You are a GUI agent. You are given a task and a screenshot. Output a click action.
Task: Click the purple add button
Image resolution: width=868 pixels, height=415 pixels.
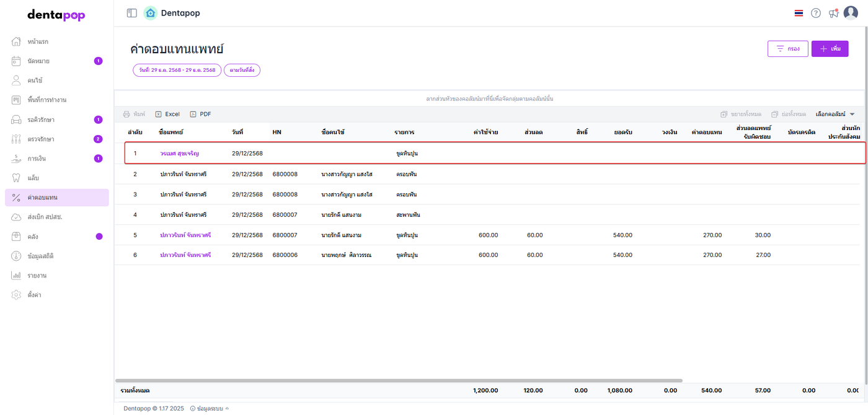tap(830, 48)
